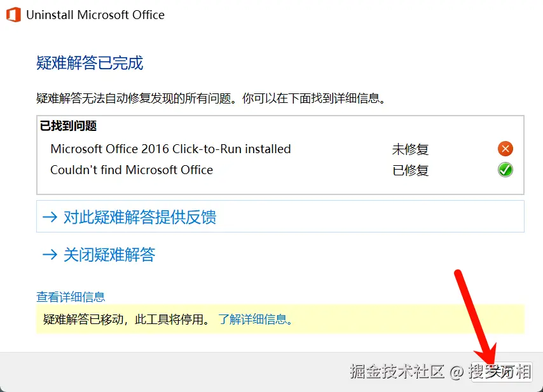Click the 未修复 status text
Image resolution: width=543 pixels, height=392 pixels.
pos(410,149)
